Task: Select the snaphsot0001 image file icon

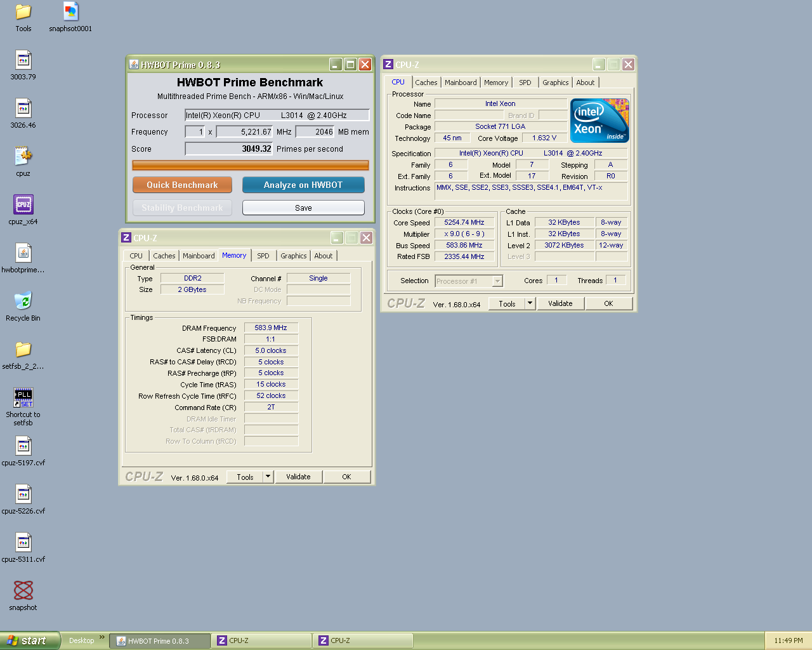Action: point(70,11)
